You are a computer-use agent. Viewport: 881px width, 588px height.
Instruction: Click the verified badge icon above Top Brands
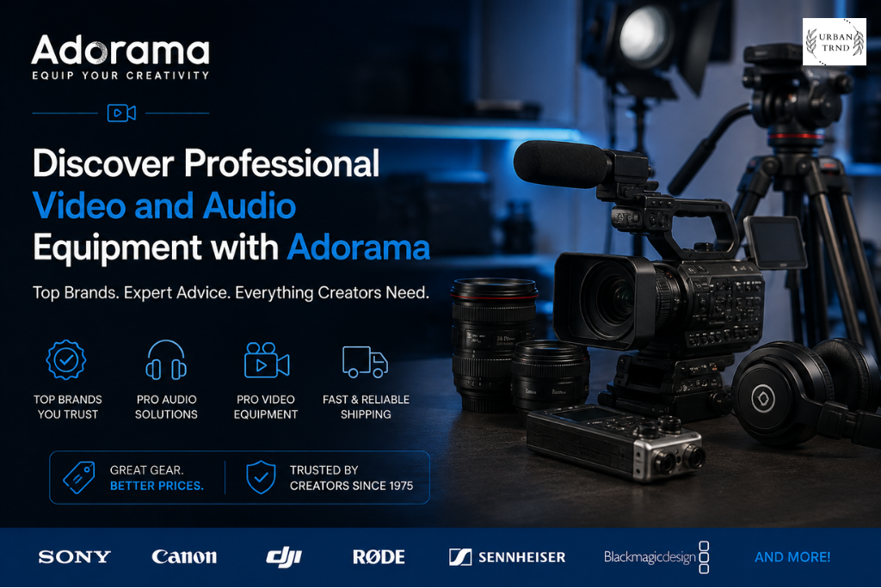click(66, 360)
